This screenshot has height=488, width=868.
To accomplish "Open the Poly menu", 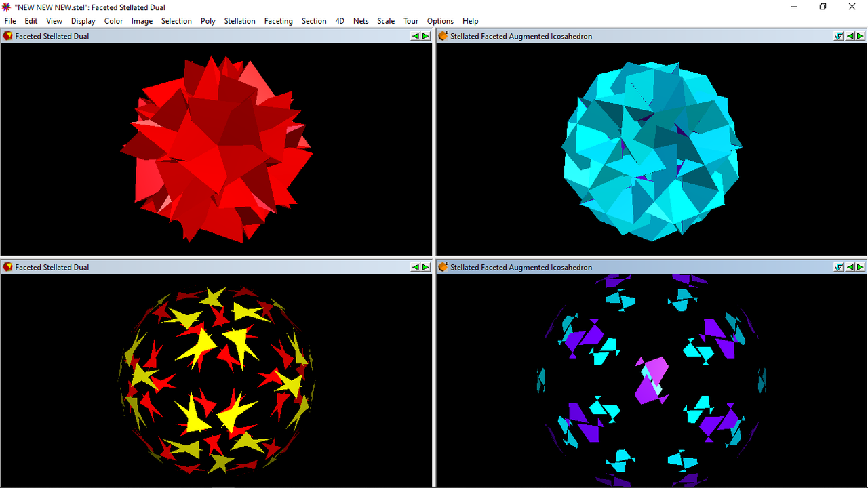I will point(208,21).
